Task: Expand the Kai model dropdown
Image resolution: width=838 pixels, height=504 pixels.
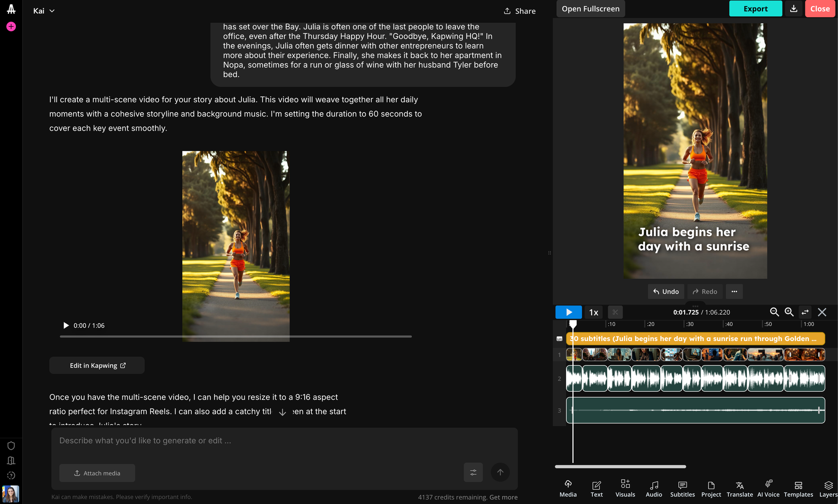Action: (x=44, y=10)
